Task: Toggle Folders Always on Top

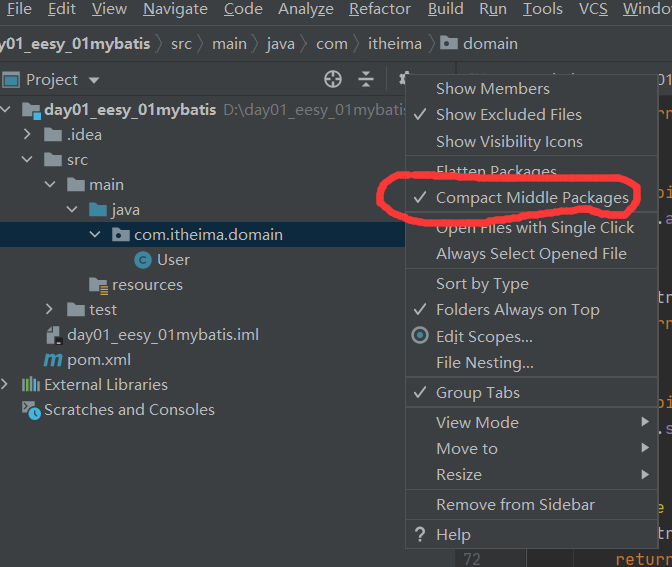Action: coord(531,310)
